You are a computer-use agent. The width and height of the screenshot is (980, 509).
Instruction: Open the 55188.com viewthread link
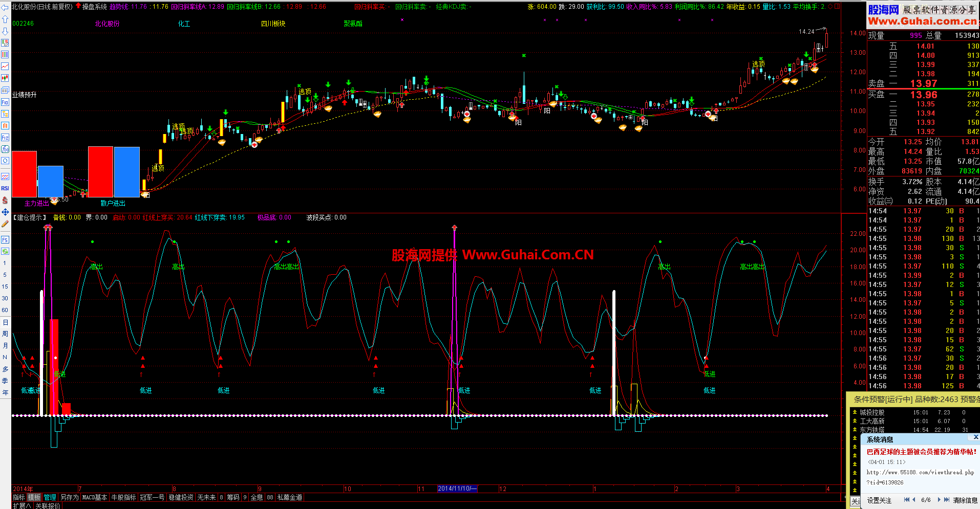pyautogui.click(x=920, y=477)
